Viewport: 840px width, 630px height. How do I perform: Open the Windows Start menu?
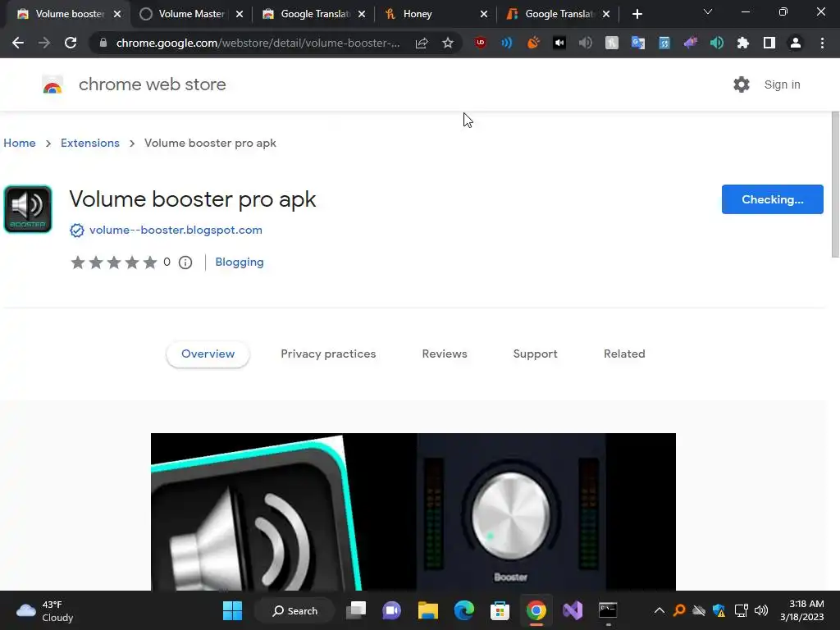click(x=232, y=610)
